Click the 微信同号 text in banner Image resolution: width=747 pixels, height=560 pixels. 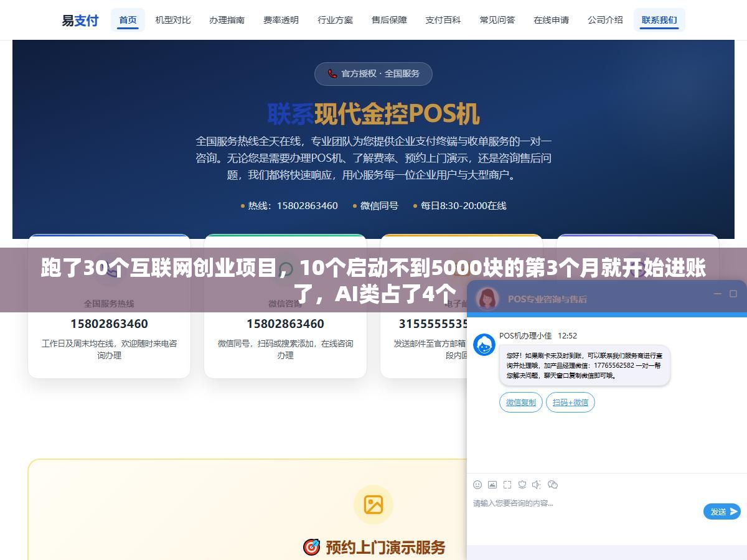(x=379, y=205)
